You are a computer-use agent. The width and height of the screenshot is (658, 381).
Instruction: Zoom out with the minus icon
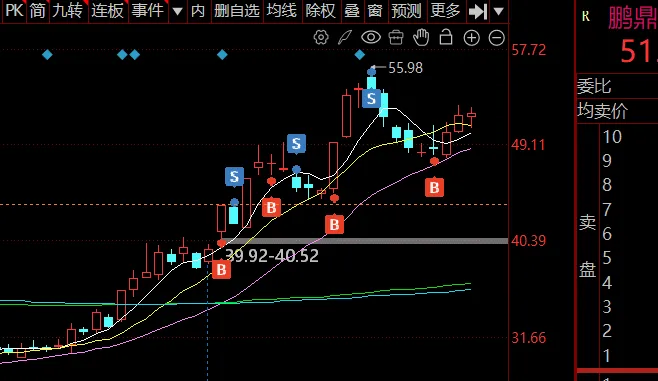click(x=496, y=38)
